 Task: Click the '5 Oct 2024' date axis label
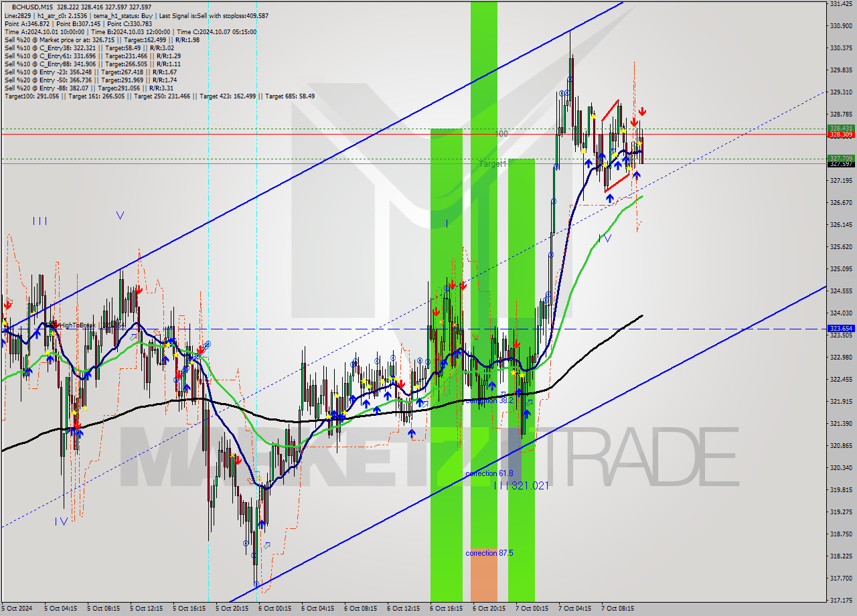(17, 609)
